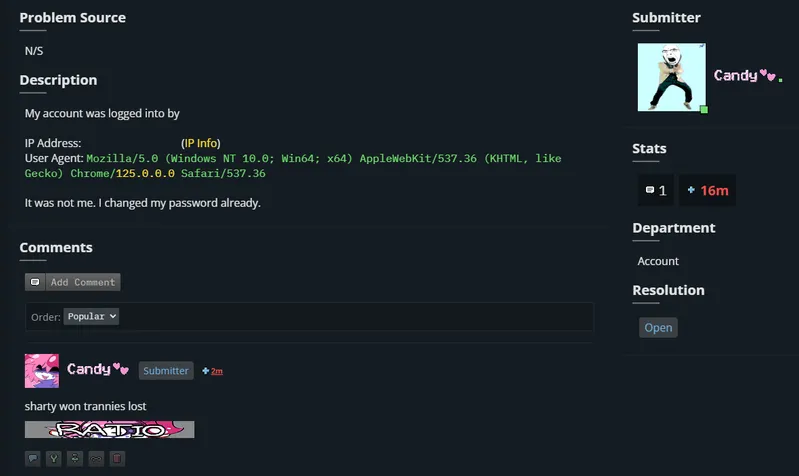Click the Submitter badge beside the commenter name

(x=166, y=371)
